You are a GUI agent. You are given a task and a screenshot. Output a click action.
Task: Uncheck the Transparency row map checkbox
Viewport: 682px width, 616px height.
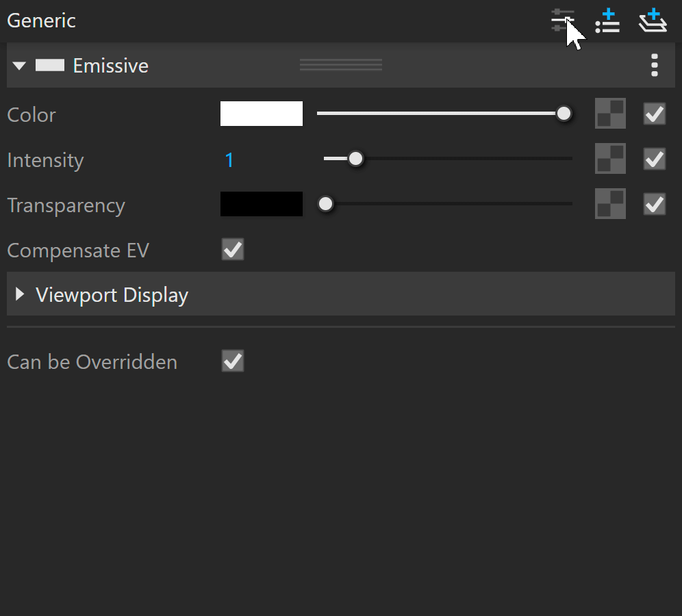point(655,204)
